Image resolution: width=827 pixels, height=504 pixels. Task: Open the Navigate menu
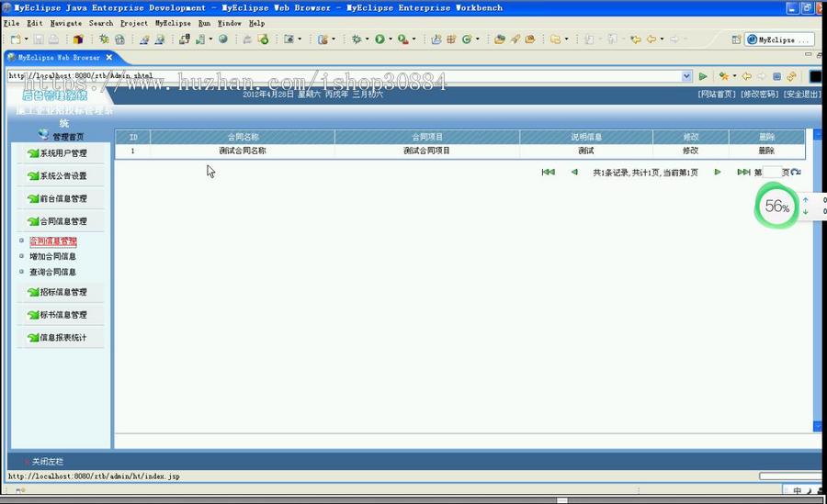(x=66, y=23)
